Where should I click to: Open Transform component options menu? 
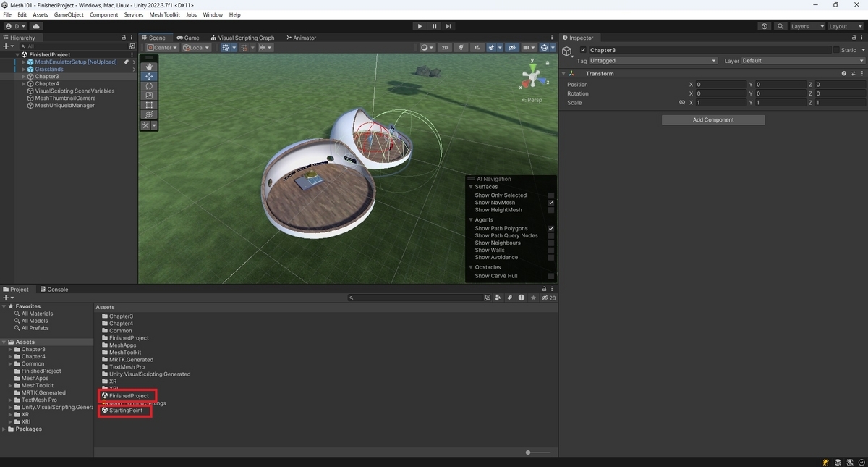click(x=862, y=73)
